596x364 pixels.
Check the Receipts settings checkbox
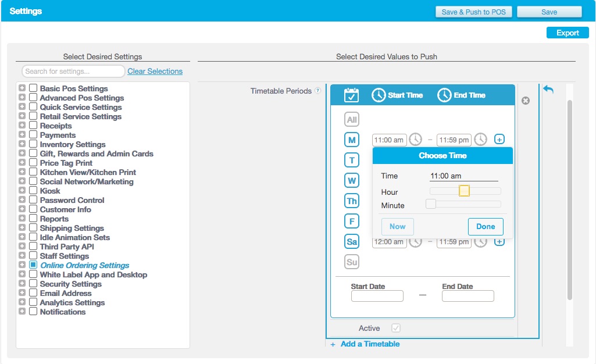click(33, 126)
